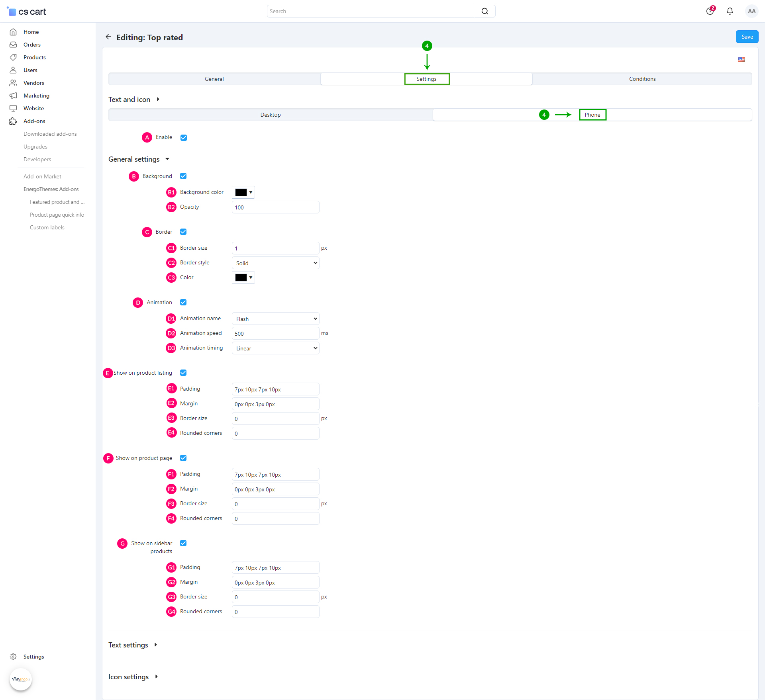Toggle the Animation checkbox

coord(183,302)
